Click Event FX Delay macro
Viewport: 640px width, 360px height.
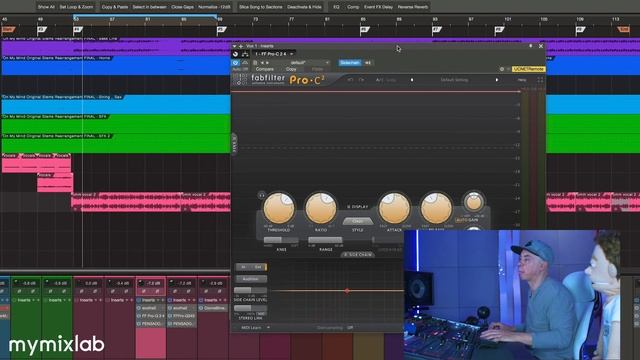378,7
